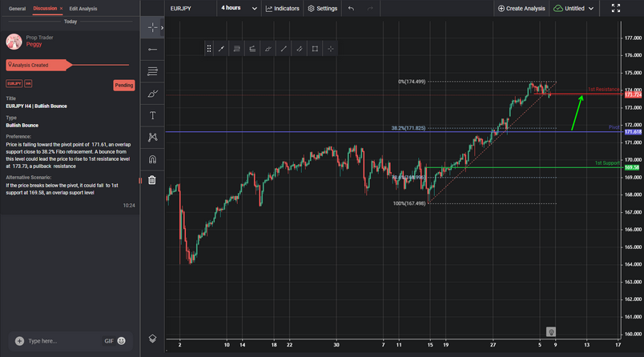Click Peggy's profile avatar
644x357 pixels.
coord(14,42)
